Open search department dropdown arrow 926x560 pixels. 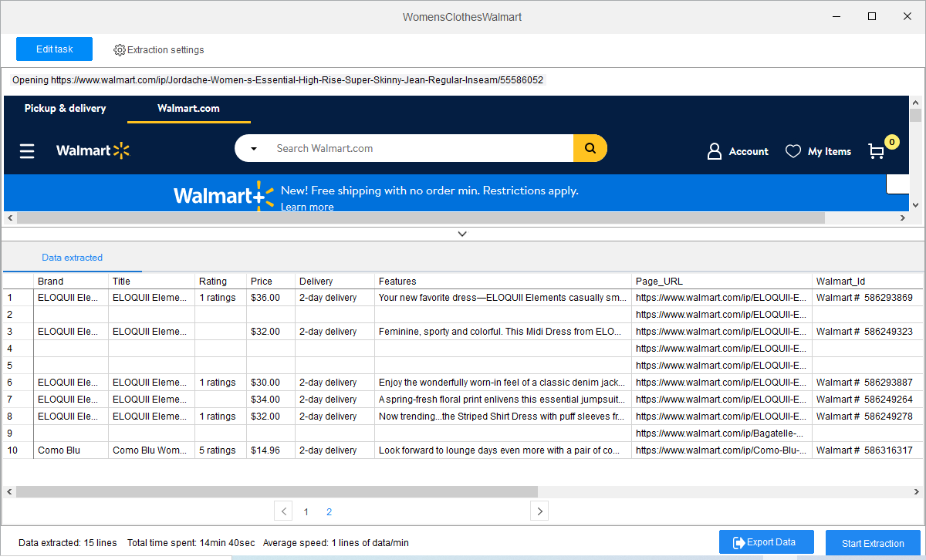(253, 149)
